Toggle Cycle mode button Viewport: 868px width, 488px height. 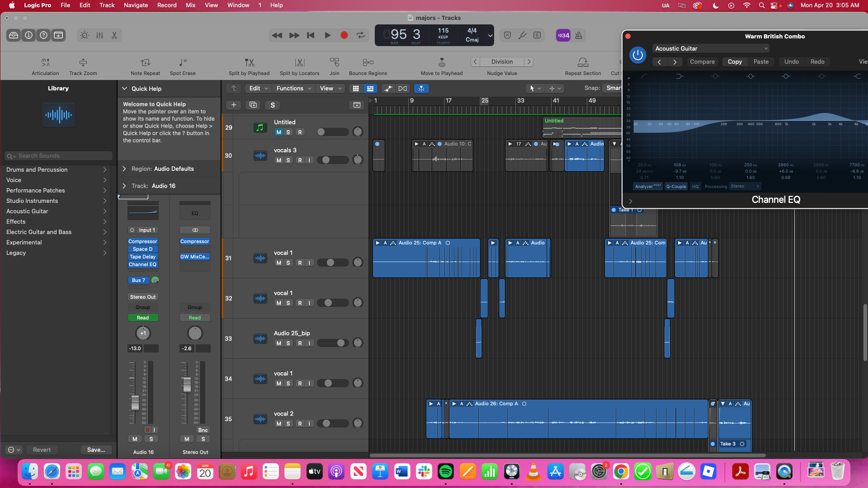[x=361, y=35]
